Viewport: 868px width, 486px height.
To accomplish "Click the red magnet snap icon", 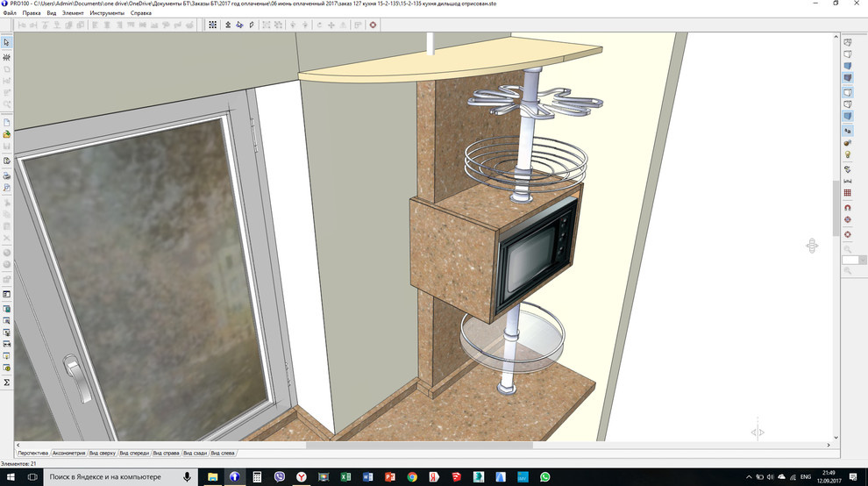I will click(847, 207).
